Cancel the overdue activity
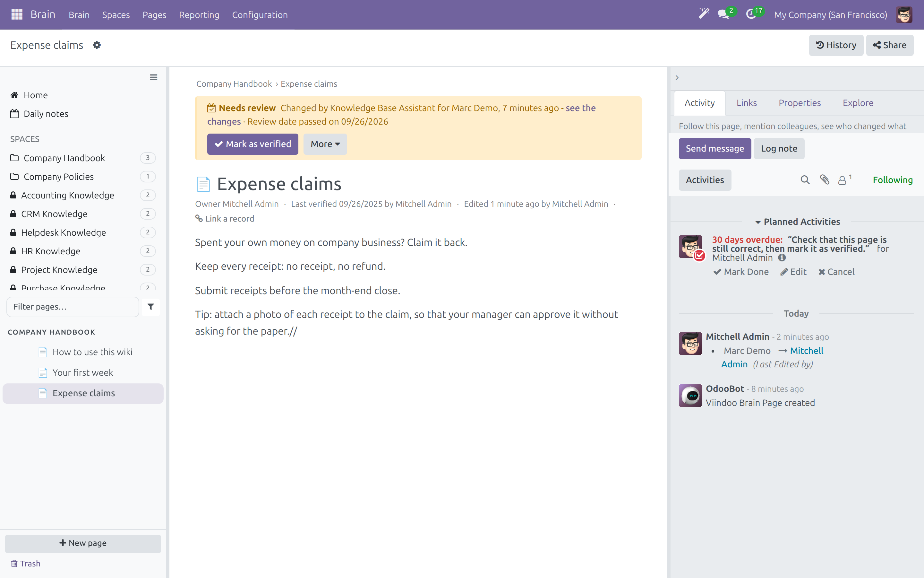Viewport: 924px width, 578px height. [836, 272]
